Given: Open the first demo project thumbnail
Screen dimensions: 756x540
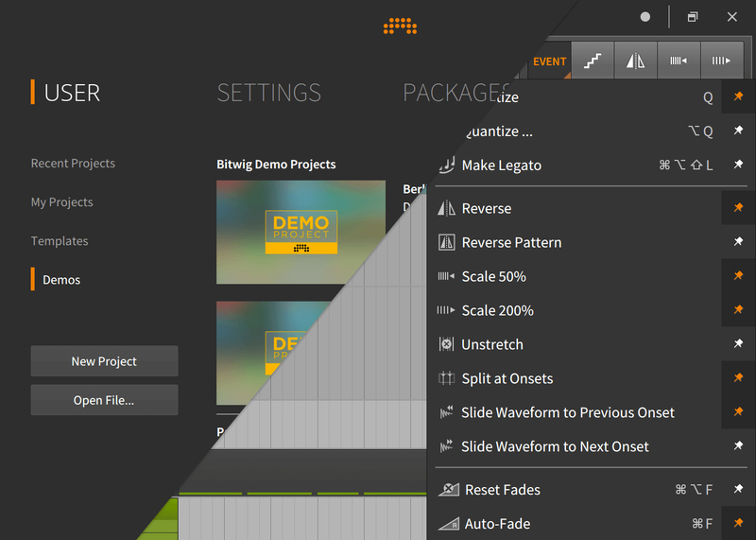Looking at the screenshot, I should tap(301, 232).
